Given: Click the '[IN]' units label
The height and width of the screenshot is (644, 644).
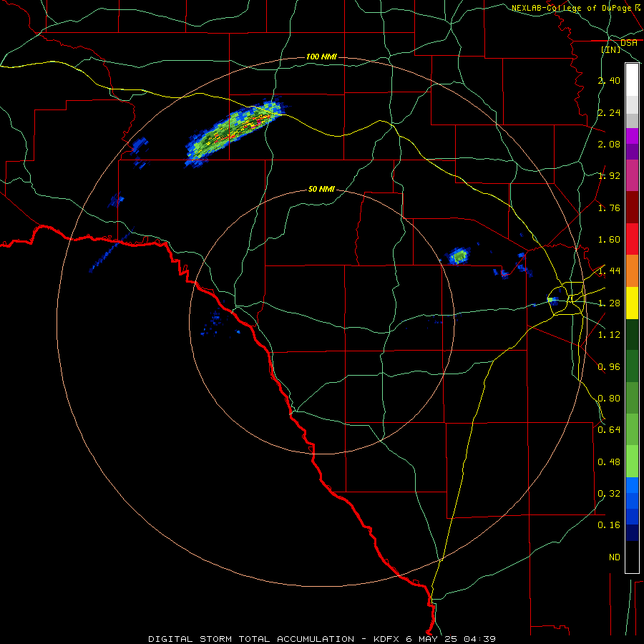Looking at the screenshot, I should pos(611,49).
